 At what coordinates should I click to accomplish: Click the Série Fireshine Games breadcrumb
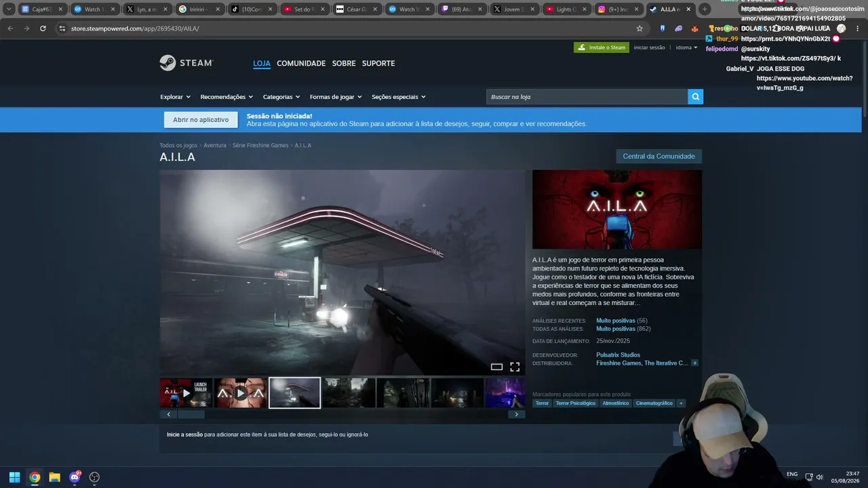(x=260, y=146)
